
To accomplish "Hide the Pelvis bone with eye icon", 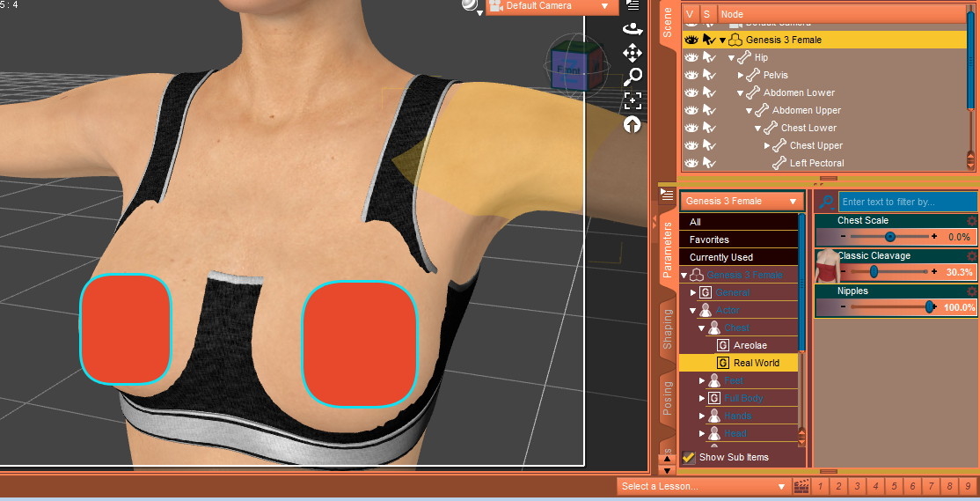I will [x=690, y=75].
